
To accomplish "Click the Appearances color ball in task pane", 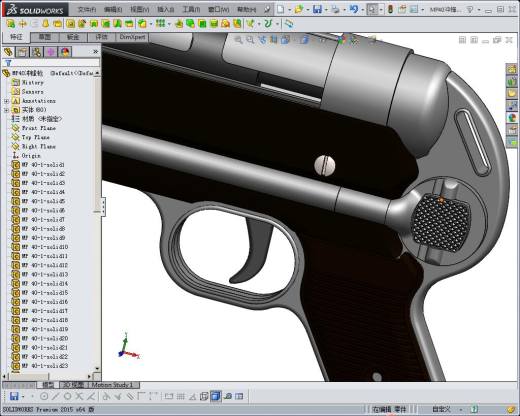I will [x=512, y=118].
